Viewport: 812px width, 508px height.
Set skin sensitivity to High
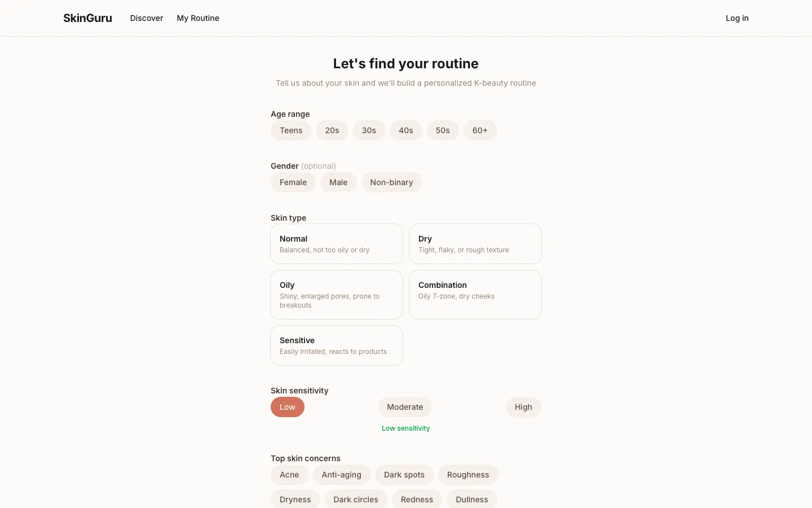(x=523, y=407)
